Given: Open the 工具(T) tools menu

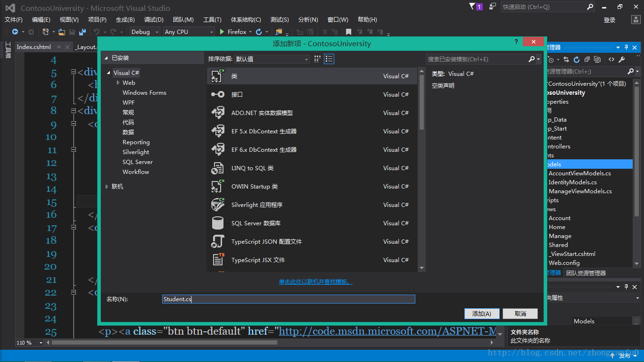Looking at the screenshot, I should click(x=212, y=19).
